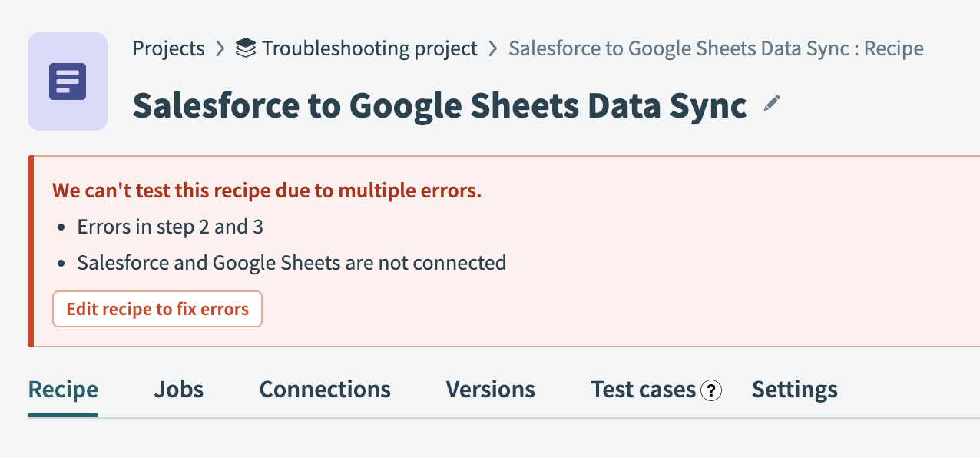Click the recipe title heading
Viewport: 980px width, 458px height.
click(439, 106)
